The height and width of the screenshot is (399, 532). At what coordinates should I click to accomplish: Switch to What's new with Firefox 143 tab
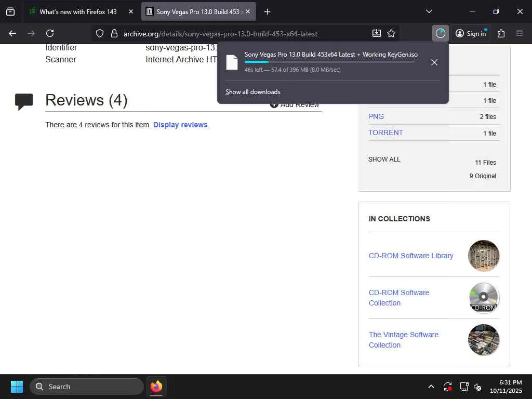(78, 12)
